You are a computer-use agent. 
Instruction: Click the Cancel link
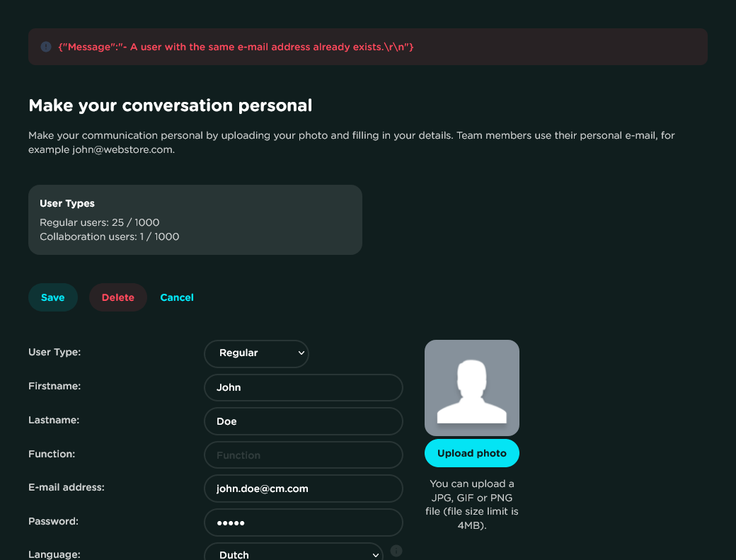pos(177,297)
